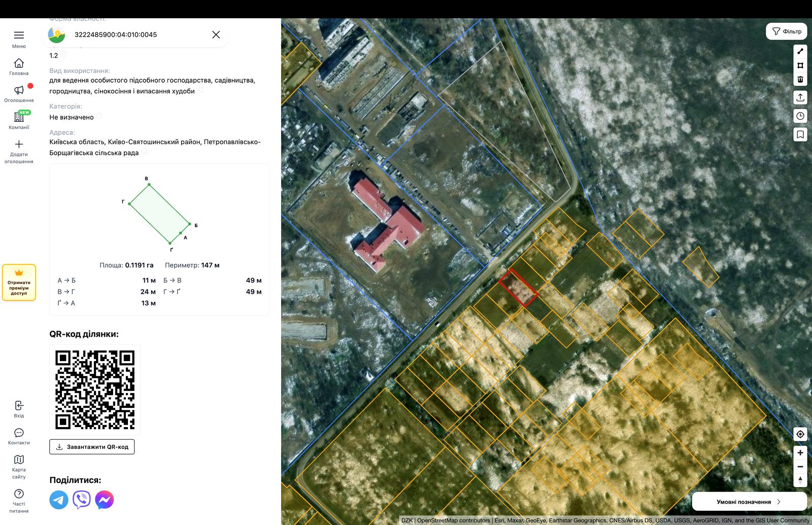Click Завантажити QR-код download button
Image resolution: width=812 pixels, height=525 pixels.
(92, 447)
